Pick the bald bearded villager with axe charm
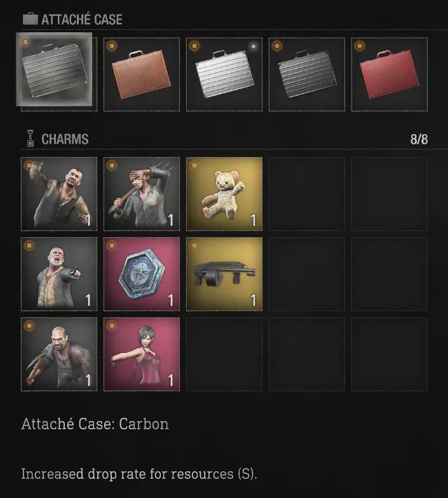The height and width of the screenshot is (498, 448). pyautogui.click(x=59, y=354)
